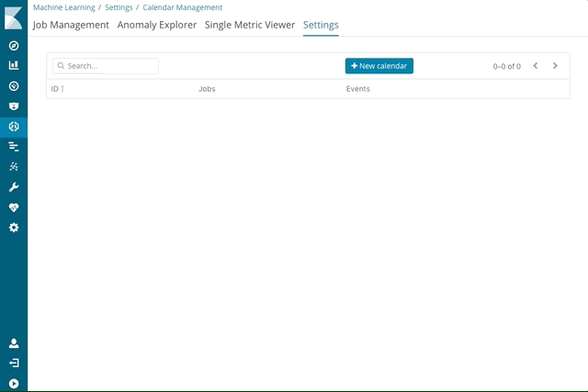Viewport: 588px width, 392px height.
Task: Open the Calendar Management breadcrumb link
Action: (182, 7)
